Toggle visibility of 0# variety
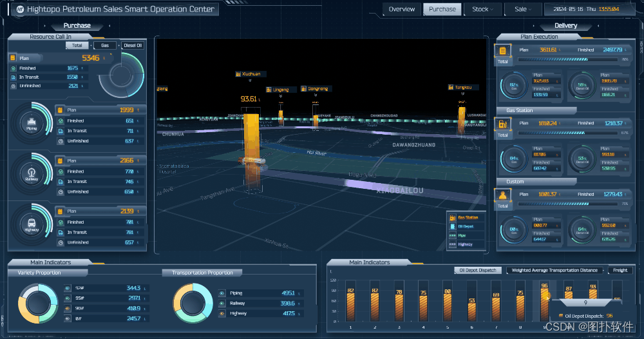The height and width of the screenshot is (339, 644). coord(68,318)
